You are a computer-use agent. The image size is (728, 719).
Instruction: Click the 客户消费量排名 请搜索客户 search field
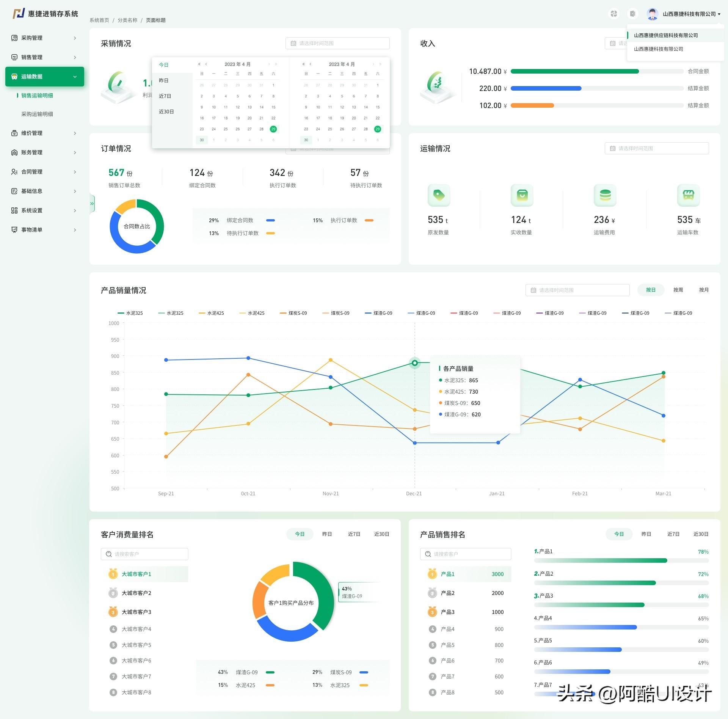click(x=144, y=554)
